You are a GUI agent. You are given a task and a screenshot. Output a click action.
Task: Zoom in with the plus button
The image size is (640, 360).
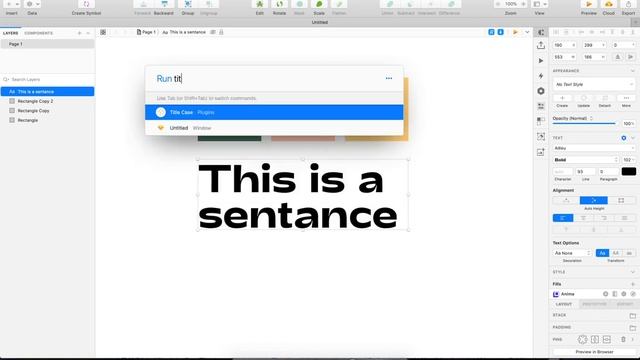click(x=523, y=4)
